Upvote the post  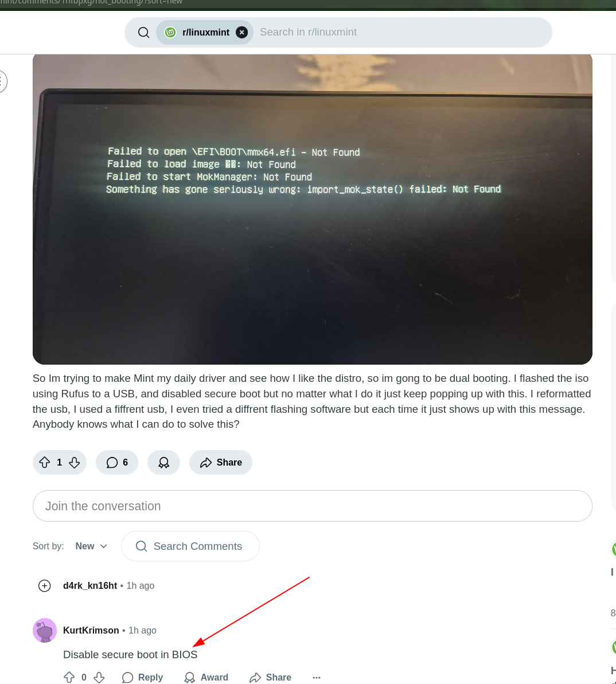click(x=45, y=462)
